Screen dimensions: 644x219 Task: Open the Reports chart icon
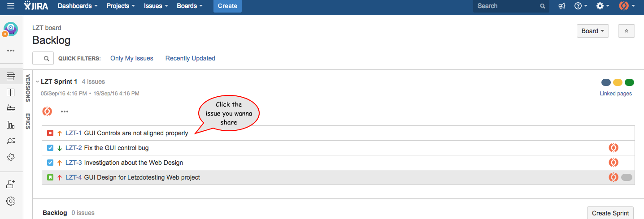tap(11, 125)
